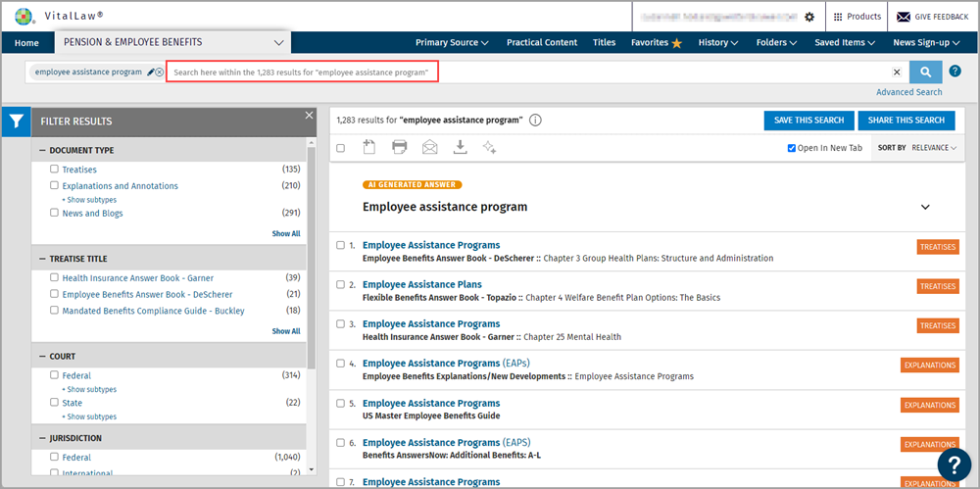Click the filter panel vertical scrollbar thumb
Screen dimensions: 980x489
point(312,257)
